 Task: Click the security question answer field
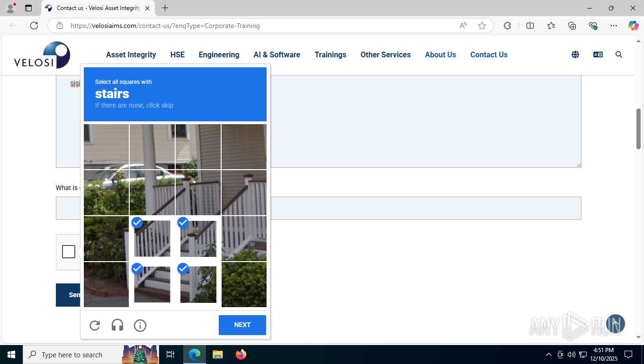(x=318, y=208)
